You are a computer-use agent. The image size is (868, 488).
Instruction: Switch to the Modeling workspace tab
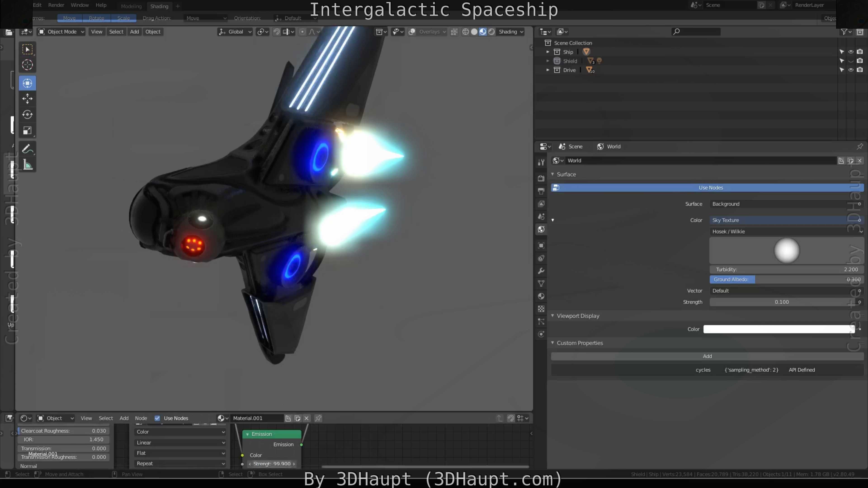[x=131, y=6]
